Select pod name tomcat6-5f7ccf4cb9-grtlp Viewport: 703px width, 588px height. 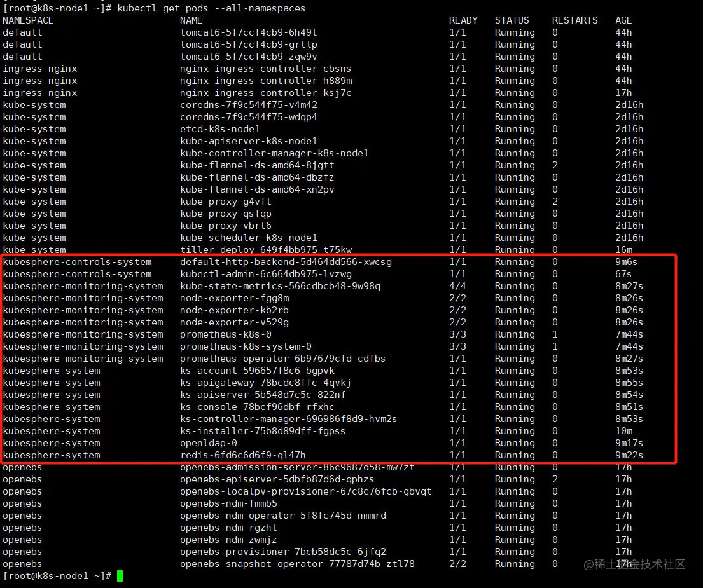point(248,44)
